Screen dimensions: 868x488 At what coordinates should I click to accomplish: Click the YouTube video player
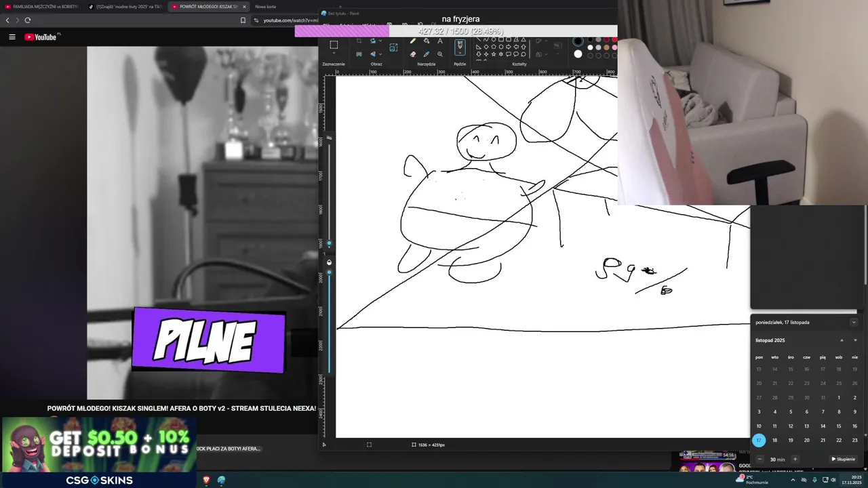point(202,222)
